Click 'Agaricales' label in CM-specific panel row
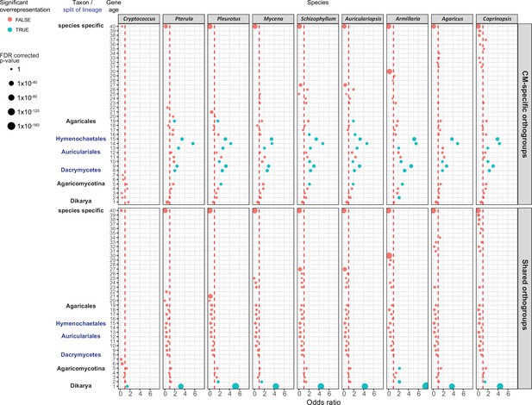This screenshot has height=405, width=532. [81, 121]
